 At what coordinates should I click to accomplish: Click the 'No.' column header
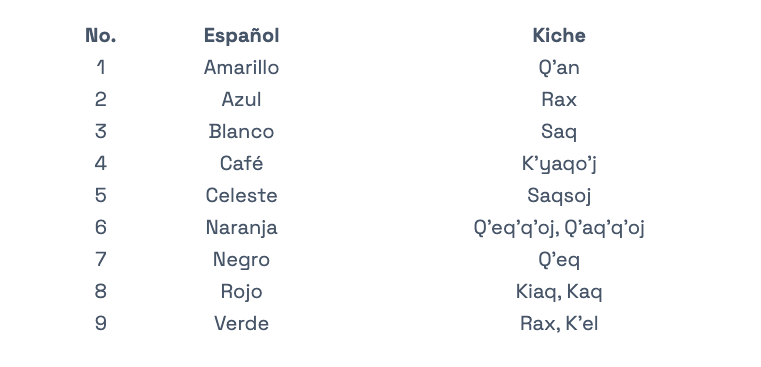point(100,35)
